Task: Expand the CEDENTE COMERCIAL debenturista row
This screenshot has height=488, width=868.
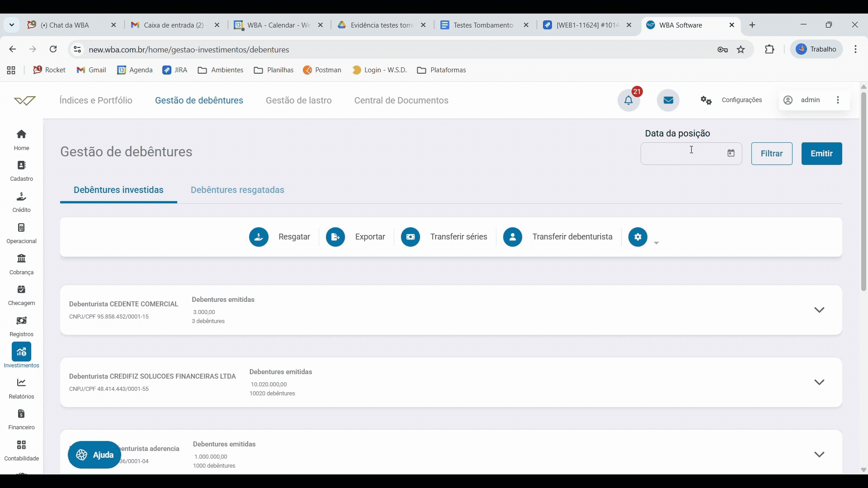Action: pos(819,310)
